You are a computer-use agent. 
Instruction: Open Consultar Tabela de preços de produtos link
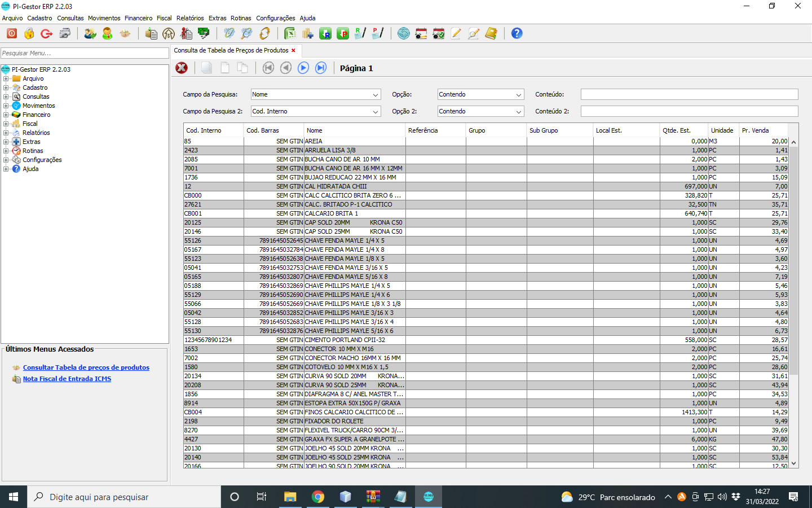coord(86,367)
